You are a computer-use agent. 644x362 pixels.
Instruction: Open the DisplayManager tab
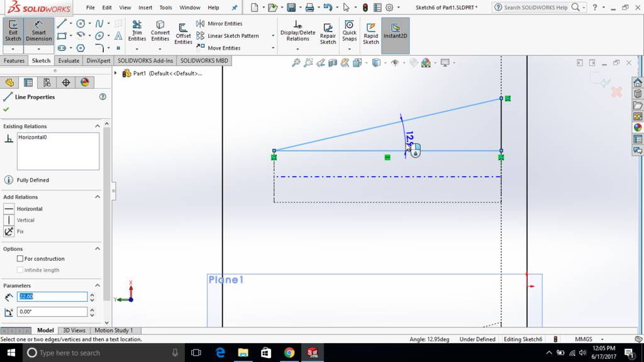[85, 82]
